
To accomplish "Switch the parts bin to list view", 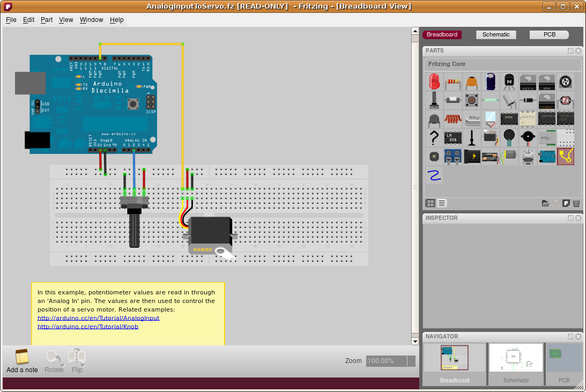I will coord(441,203).
